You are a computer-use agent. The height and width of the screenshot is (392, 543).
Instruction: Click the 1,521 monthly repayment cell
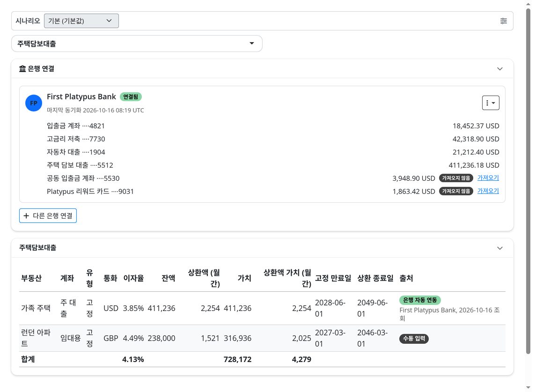(x=210, y=338)
